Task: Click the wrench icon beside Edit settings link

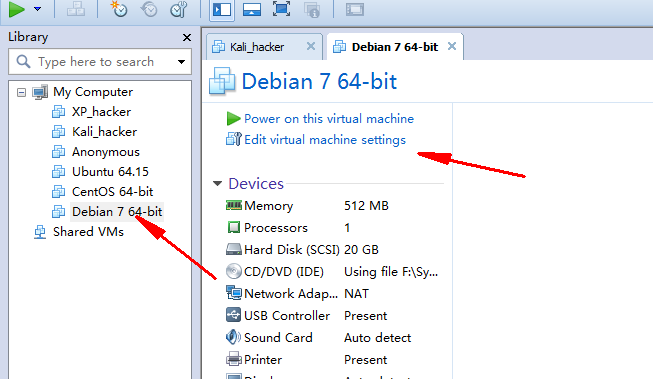Action: pyautogui.click(x=234, y=139)
